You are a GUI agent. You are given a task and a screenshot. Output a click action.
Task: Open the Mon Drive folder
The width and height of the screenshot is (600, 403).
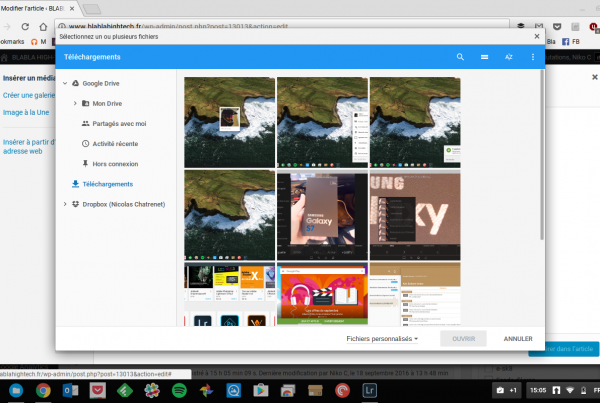[107, 103]
